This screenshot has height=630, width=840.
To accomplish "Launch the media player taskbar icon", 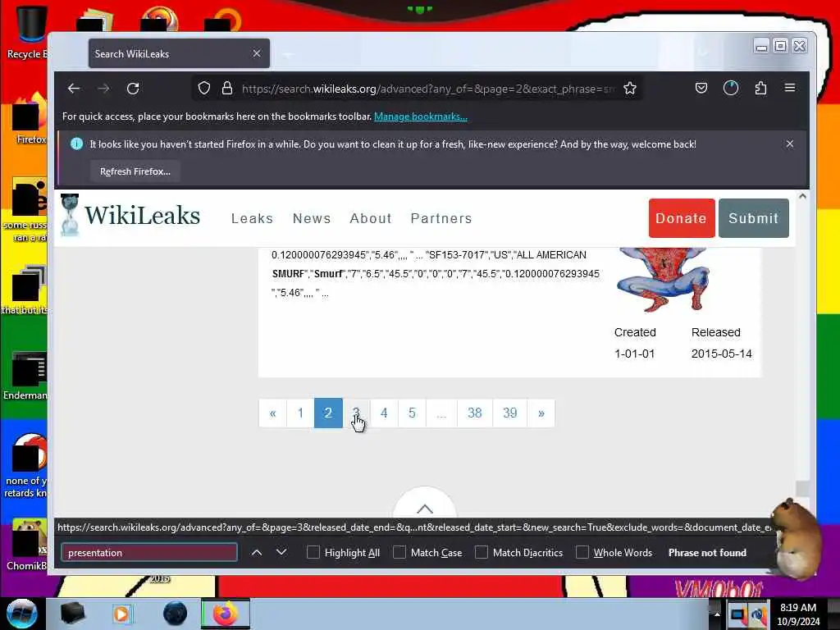I will [122, 614].
